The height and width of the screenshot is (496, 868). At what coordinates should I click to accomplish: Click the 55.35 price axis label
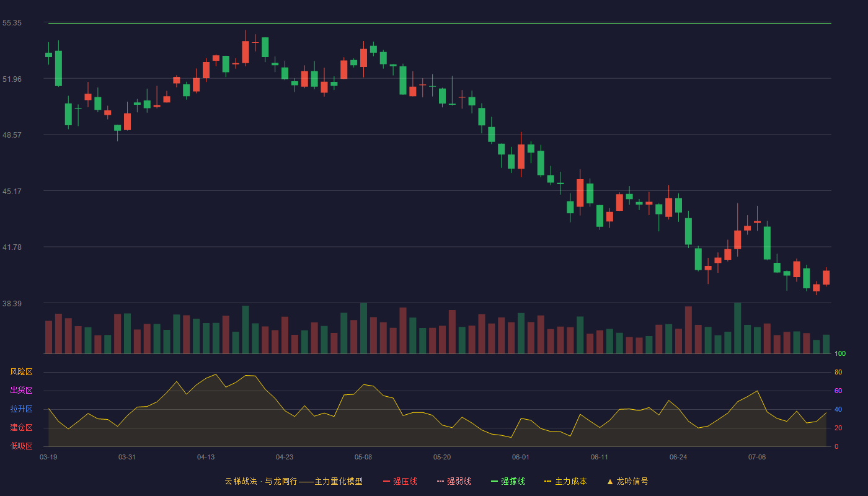12,23
